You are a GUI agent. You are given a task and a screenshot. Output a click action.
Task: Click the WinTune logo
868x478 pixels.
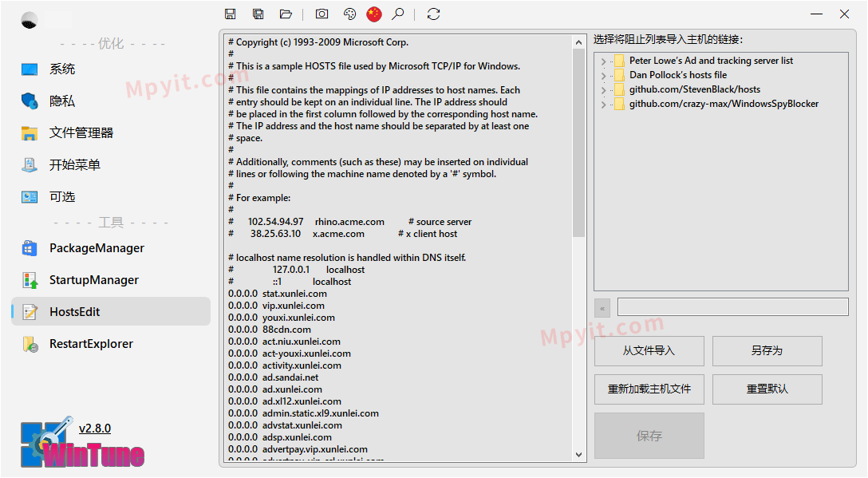pos(82,443)
